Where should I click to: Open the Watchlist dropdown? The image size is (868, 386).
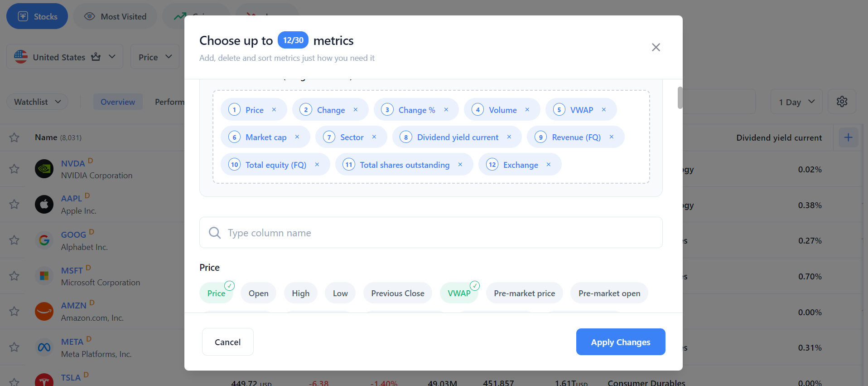(37, 102)
